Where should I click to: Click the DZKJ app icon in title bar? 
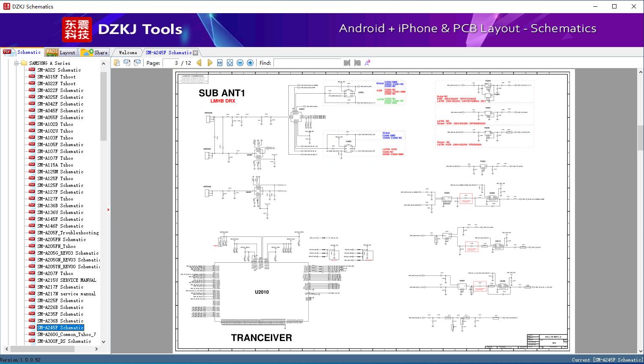pyautogui.click(x=6, y=6)
